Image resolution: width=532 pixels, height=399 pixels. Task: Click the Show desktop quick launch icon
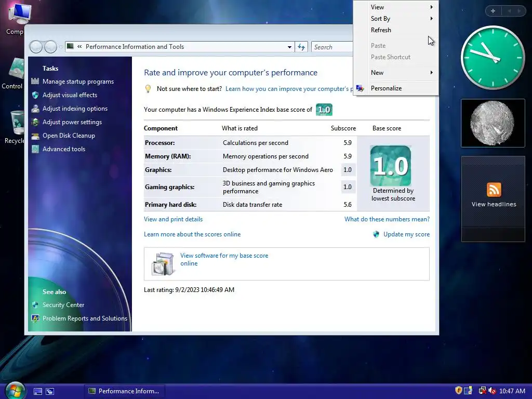point(38,391)
